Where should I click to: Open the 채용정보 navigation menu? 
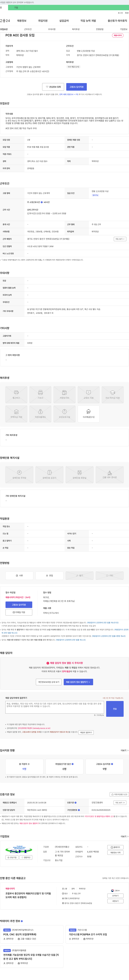[x=22, y=21]
